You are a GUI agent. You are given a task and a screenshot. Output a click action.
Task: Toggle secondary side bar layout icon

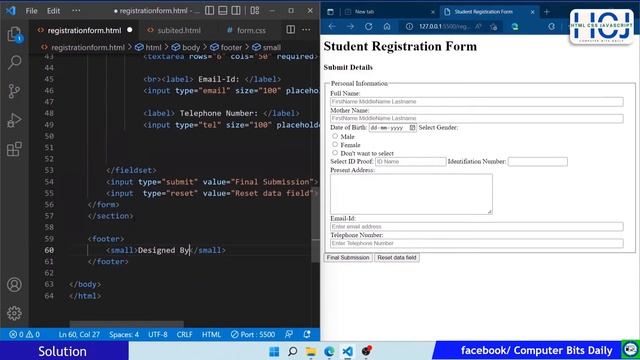coord(236,11)
